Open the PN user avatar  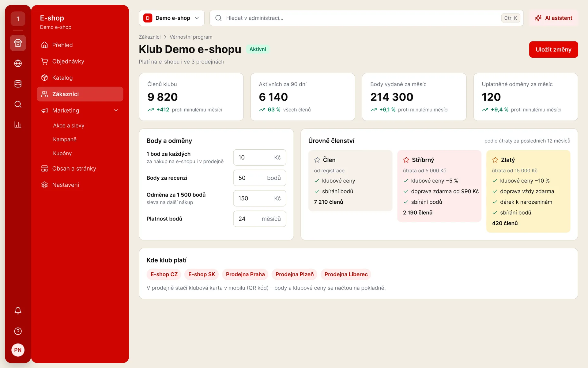tap(18, 350)
